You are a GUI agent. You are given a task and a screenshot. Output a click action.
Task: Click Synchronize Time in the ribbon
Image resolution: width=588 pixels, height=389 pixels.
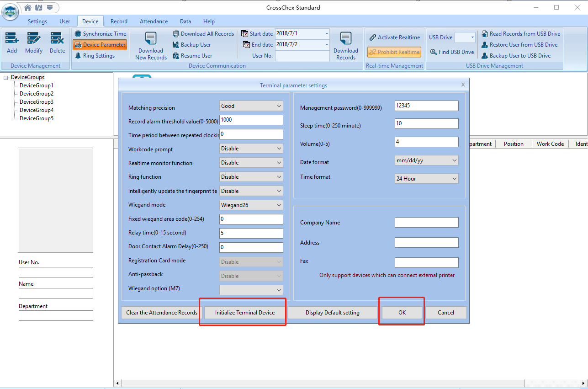point(101,34)
